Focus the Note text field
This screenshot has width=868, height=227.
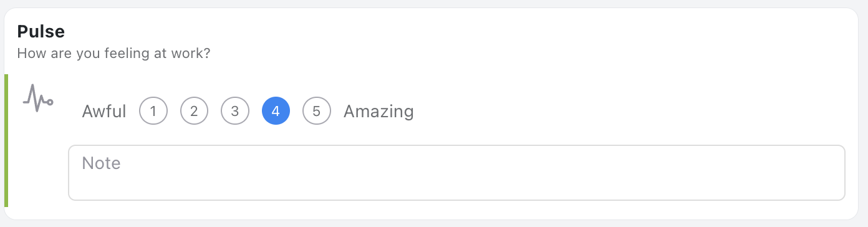456,173
